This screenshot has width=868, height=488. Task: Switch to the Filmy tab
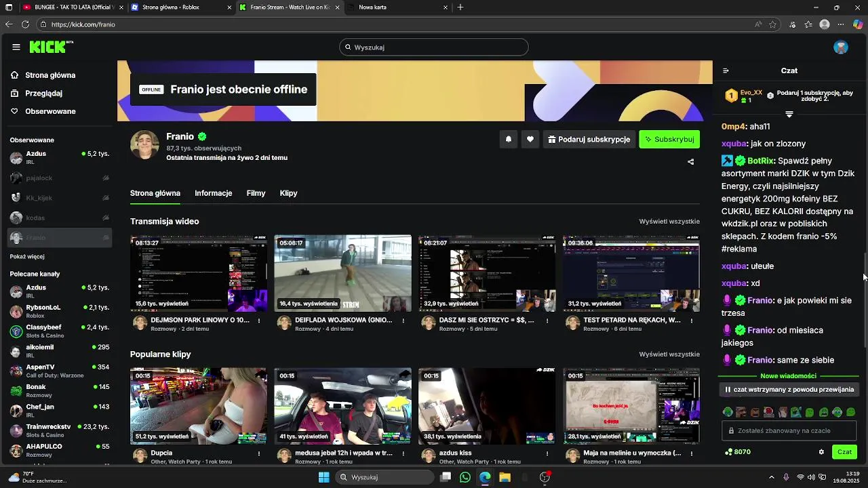(x=256, y=193)
